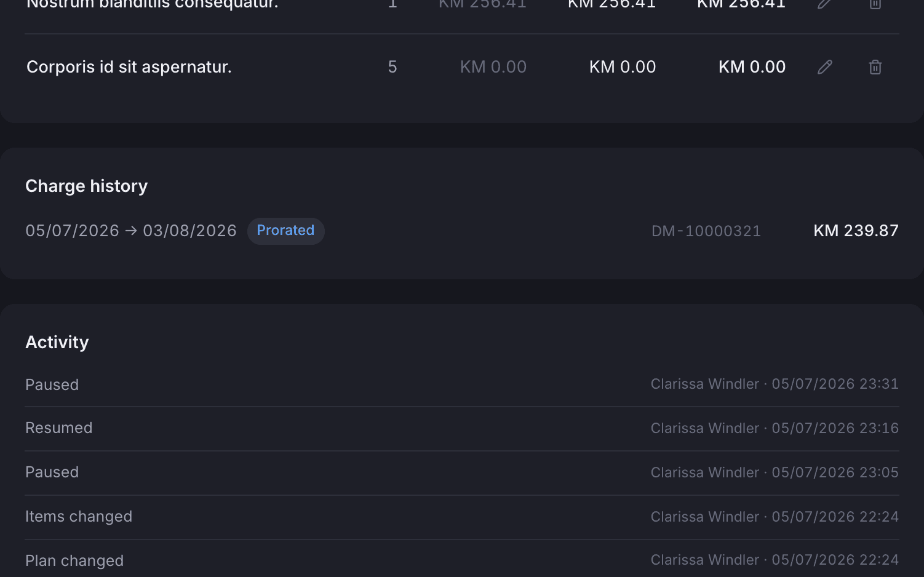Click the Charge history heading
Viewport: 924px width, 577px height.
pyautogui.click(x=87, y=186)
